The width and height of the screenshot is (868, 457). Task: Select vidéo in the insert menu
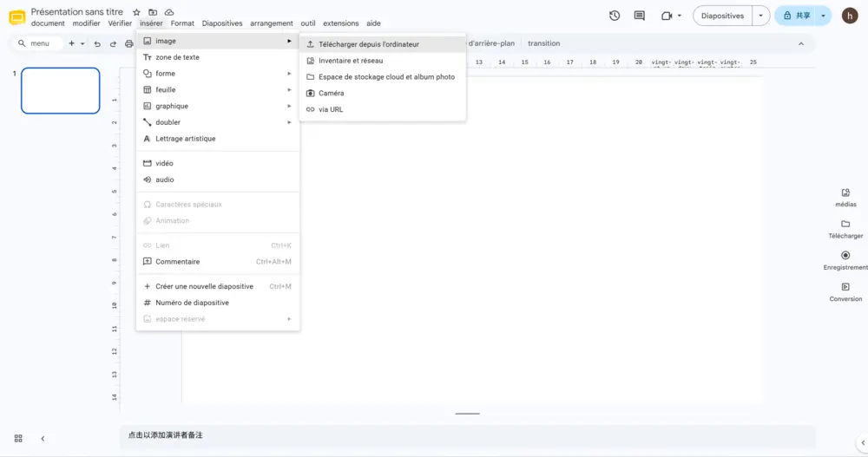218,163
